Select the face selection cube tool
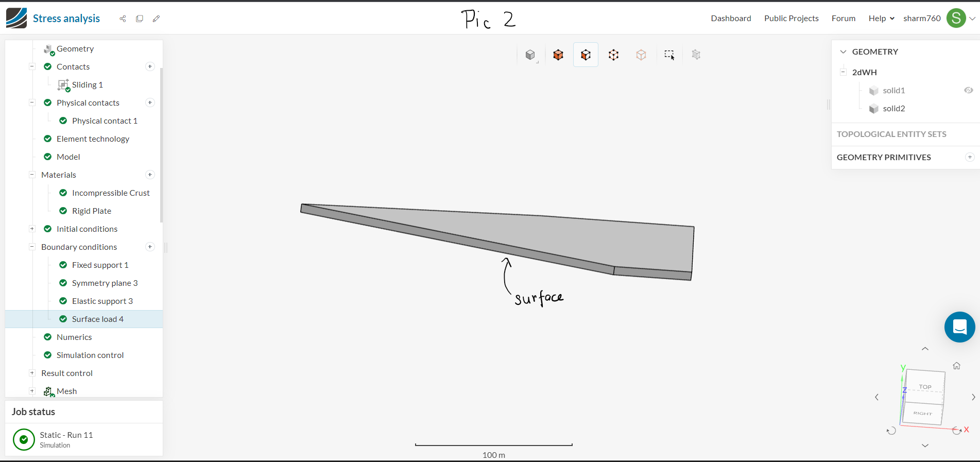This screenshot has width=980, height=462. coord(586,55)
